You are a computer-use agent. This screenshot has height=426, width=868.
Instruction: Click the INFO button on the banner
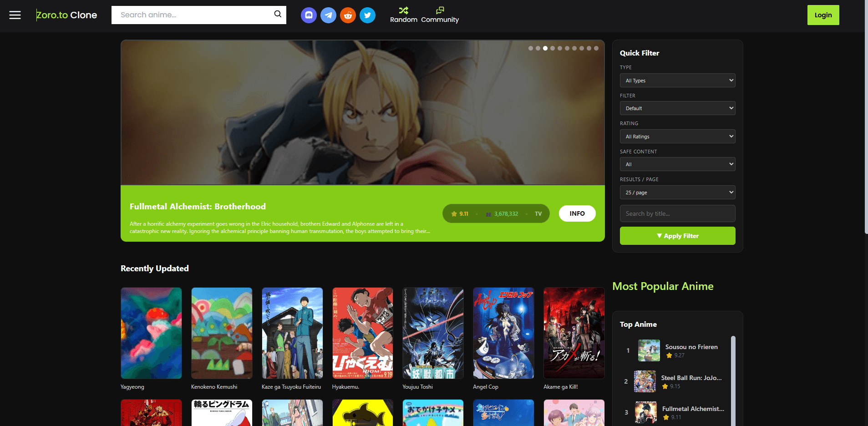pyautogui.click(x=577, y=213)
